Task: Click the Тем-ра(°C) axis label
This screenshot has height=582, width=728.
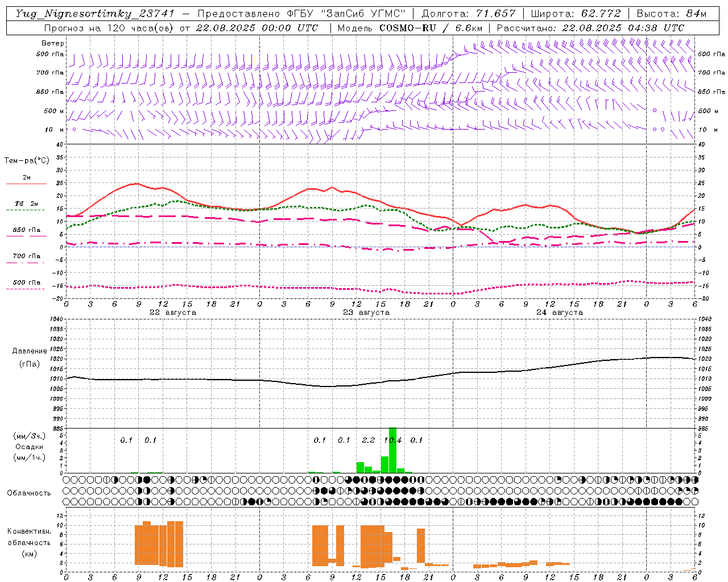Action: 27,161
